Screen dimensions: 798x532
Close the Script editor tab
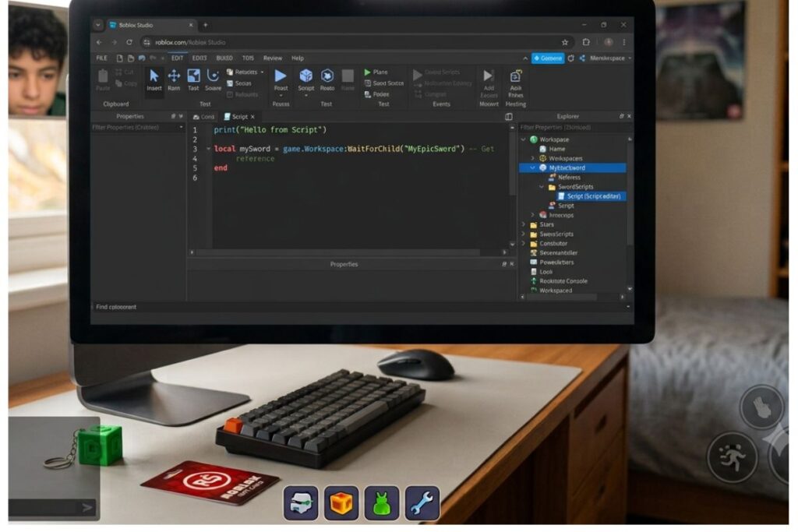[252, 117]
